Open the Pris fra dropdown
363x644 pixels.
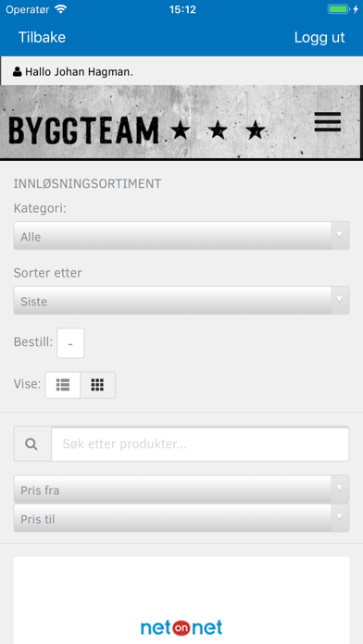(x=181, y=489)
